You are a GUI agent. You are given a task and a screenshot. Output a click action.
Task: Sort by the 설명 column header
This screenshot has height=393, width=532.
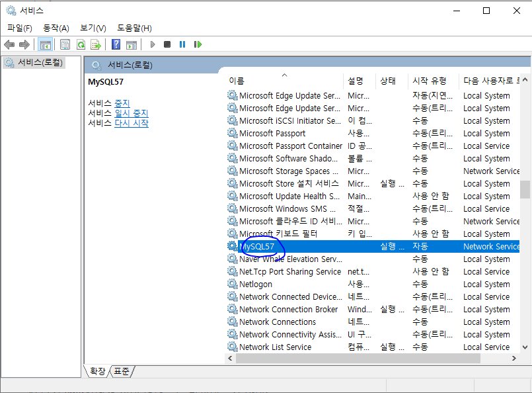point(360,81)
